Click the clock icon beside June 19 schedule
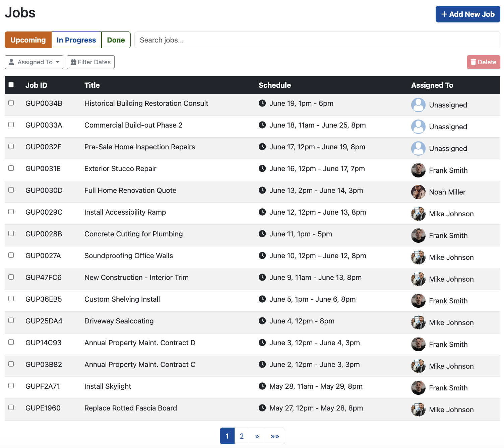 click(262, 103)
